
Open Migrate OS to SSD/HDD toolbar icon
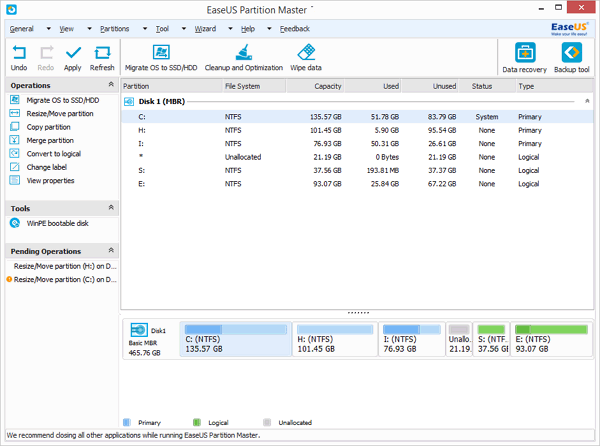click(x=161, y=58)
